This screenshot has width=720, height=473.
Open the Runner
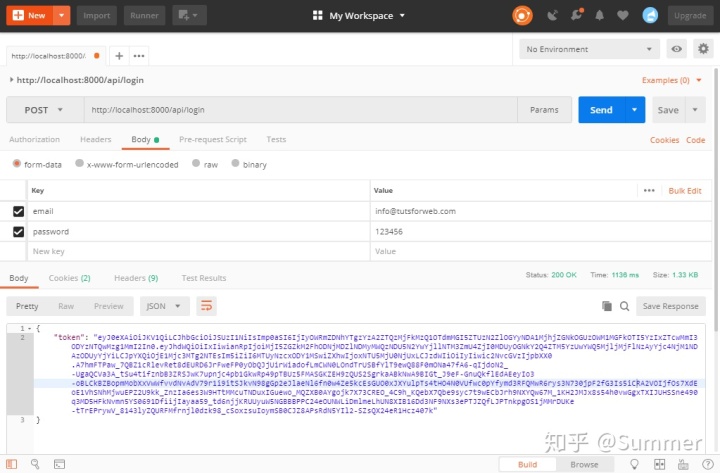[144, 16]
